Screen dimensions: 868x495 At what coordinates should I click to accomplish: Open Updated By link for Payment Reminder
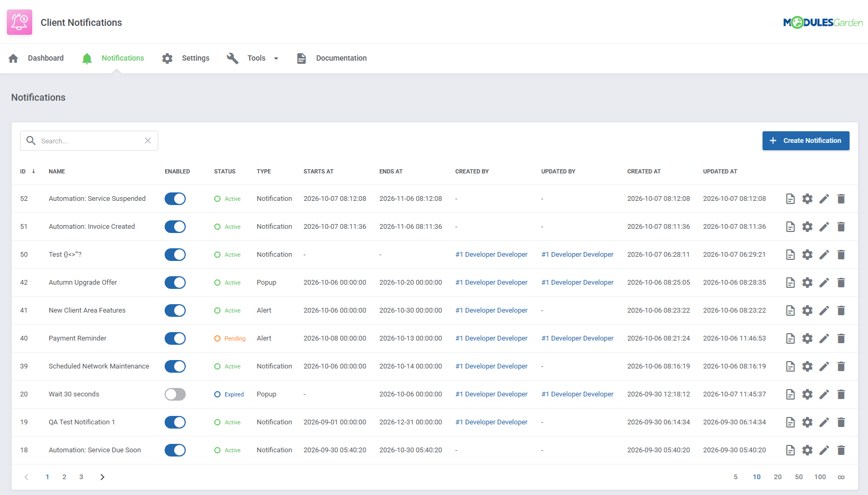click(x=577, y=338)
